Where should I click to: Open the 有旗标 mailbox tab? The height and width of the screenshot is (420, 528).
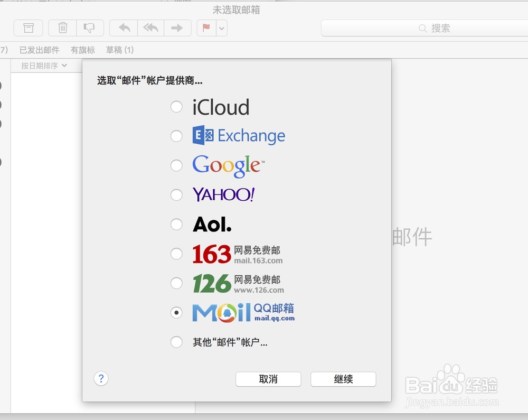(82, 50)
